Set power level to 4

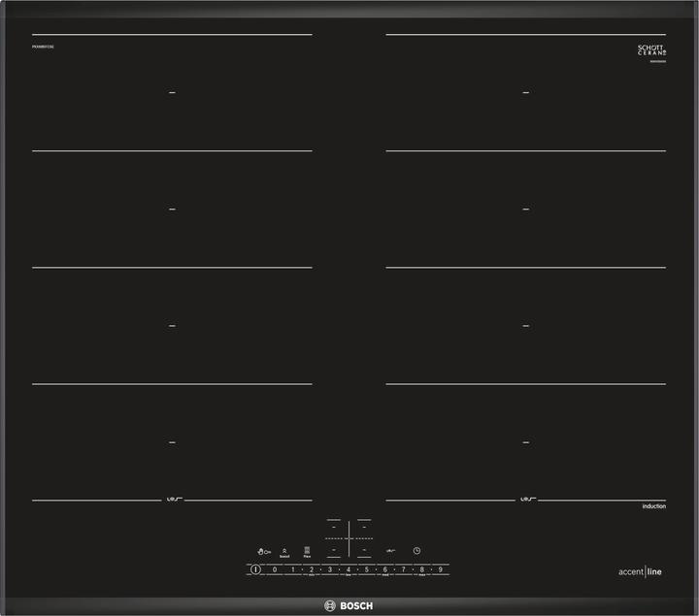tap(349, 569)
